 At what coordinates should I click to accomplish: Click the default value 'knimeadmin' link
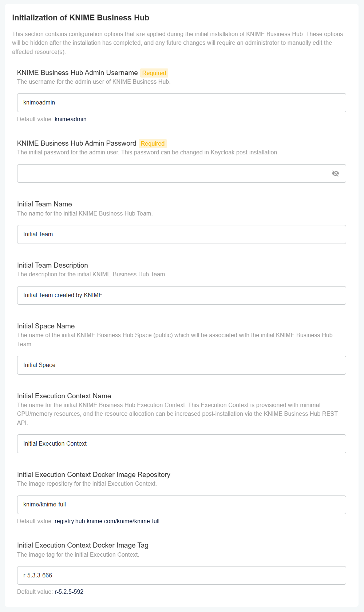click(x=71, y=119)
